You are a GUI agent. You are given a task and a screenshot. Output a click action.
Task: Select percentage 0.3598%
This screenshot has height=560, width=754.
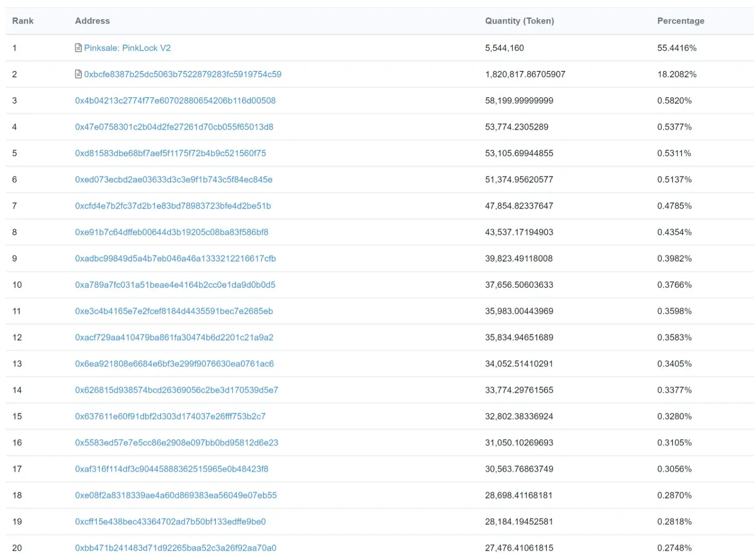point(674,310)
